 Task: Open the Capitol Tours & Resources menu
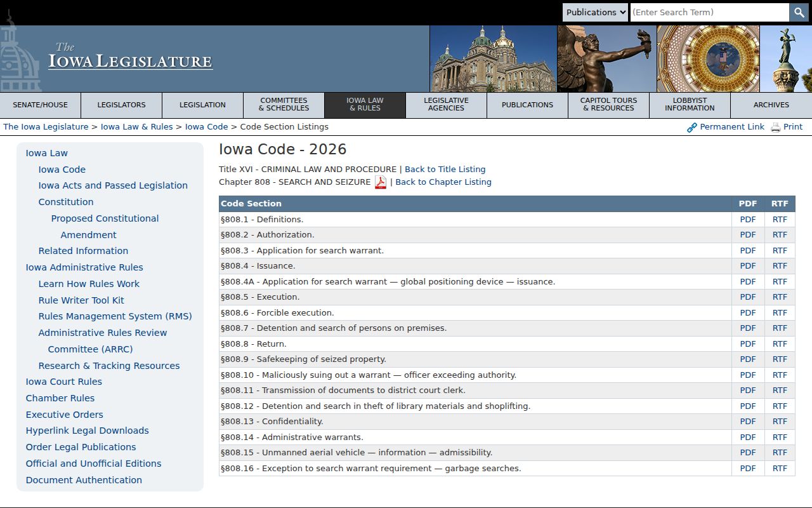point(608,105)
